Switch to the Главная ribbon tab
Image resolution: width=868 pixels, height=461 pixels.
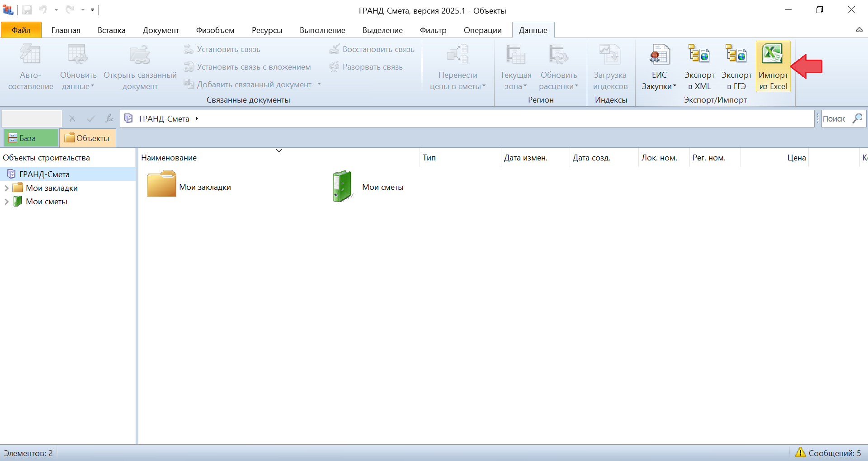(x=66, y=30)
